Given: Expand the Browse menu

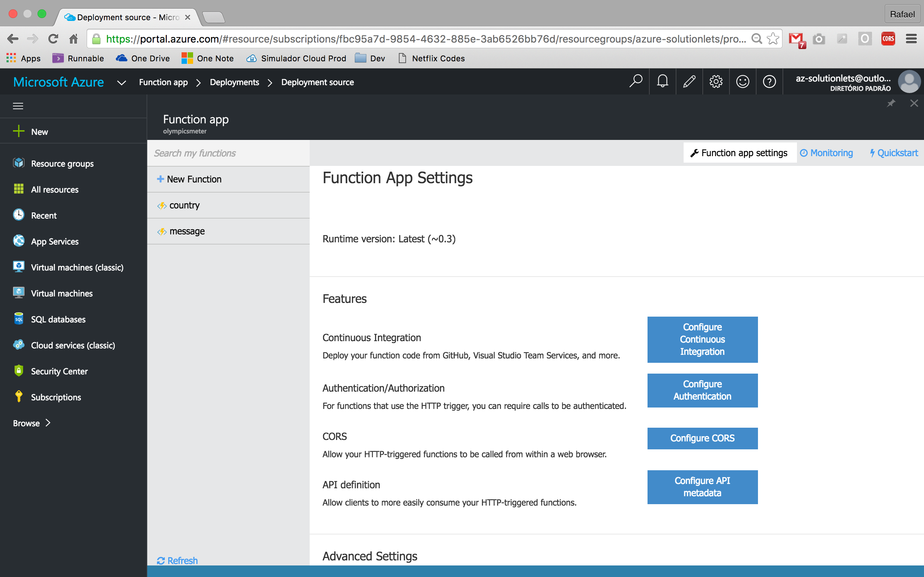Looking at the screenshot, I should click(32, 423).
